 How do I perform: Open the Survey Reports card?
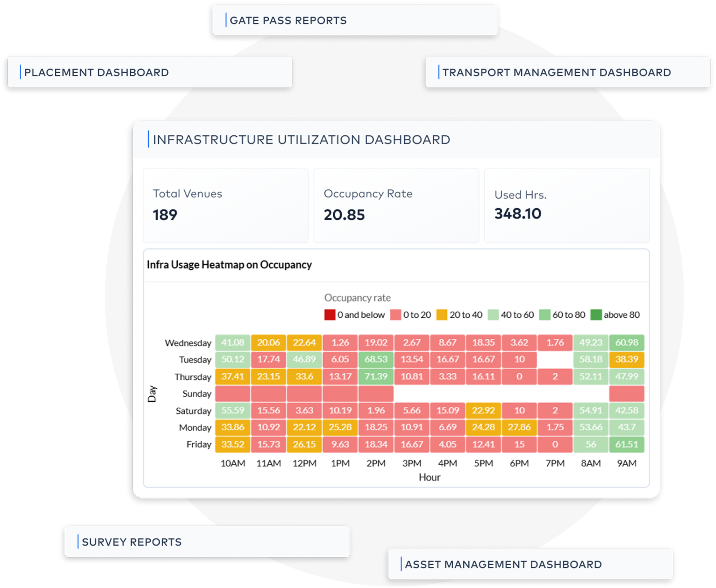coord(207,542)
